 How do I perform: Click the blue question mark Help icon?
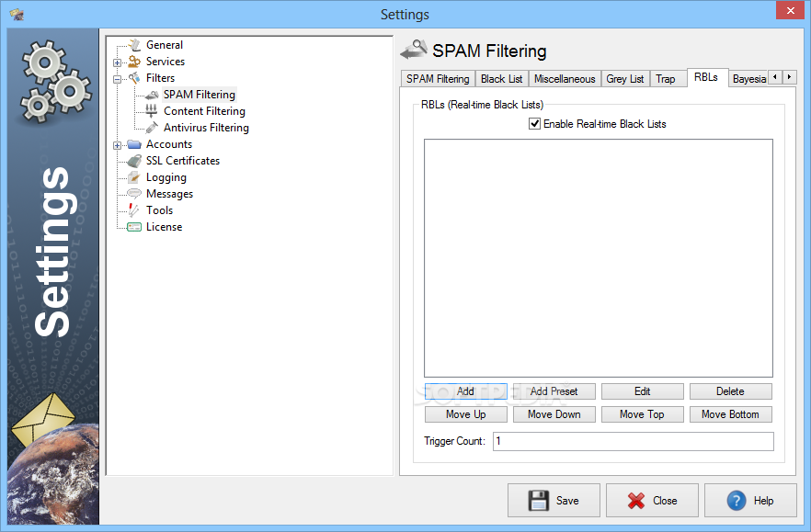pos(737,501)
